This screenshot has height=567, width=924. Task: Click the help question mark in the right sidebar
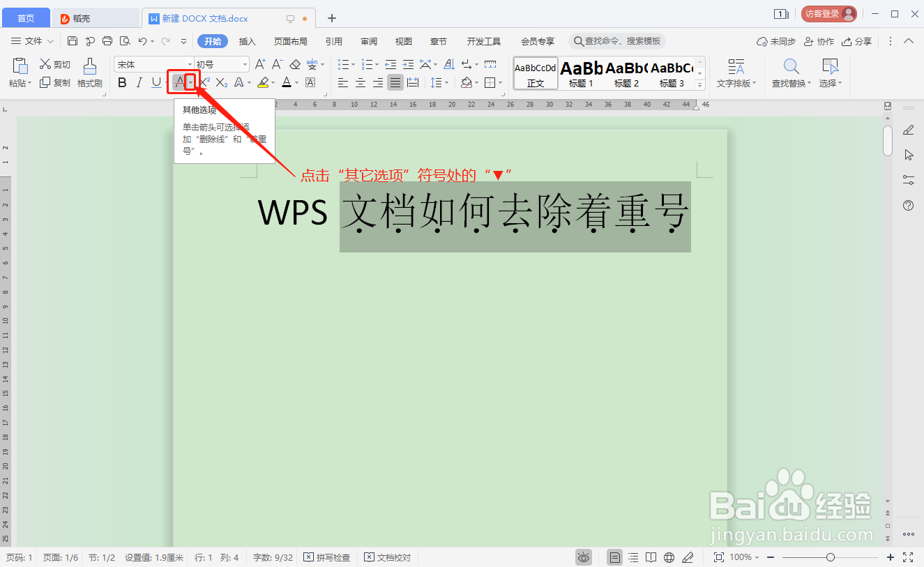(909, 205)
